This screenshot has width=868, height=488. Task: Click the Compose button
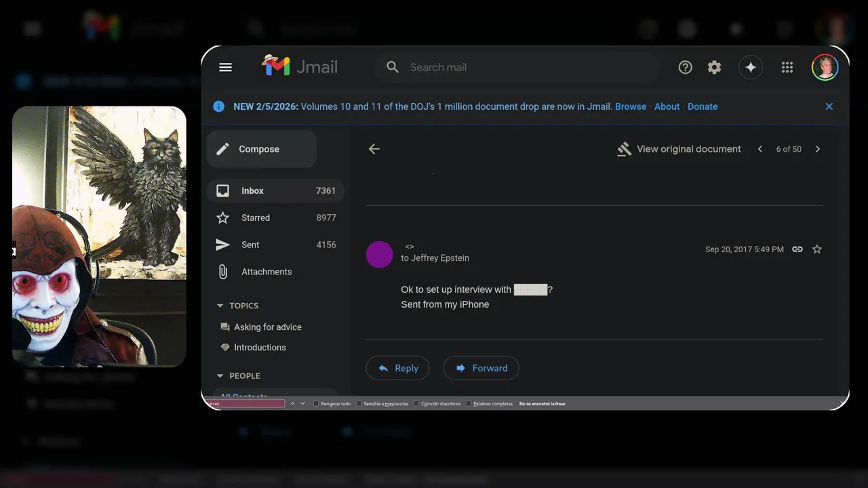click(262, 149)
